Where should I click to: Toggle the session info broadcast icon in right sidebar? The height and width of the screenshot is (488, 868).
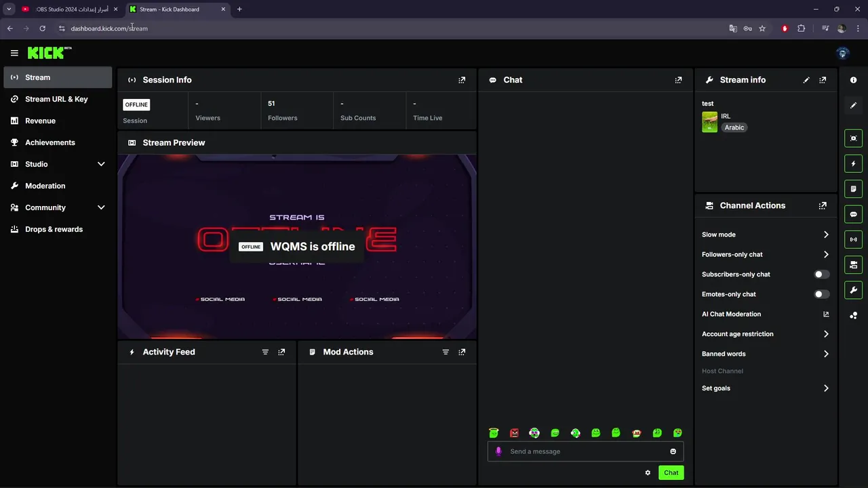[853, 239]
